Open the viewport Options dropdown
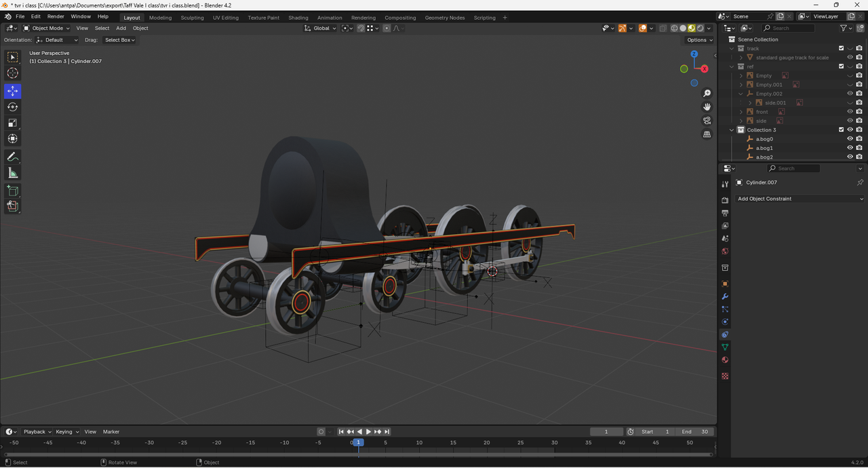Screen dimensions: 868x468 pos(699,40)
